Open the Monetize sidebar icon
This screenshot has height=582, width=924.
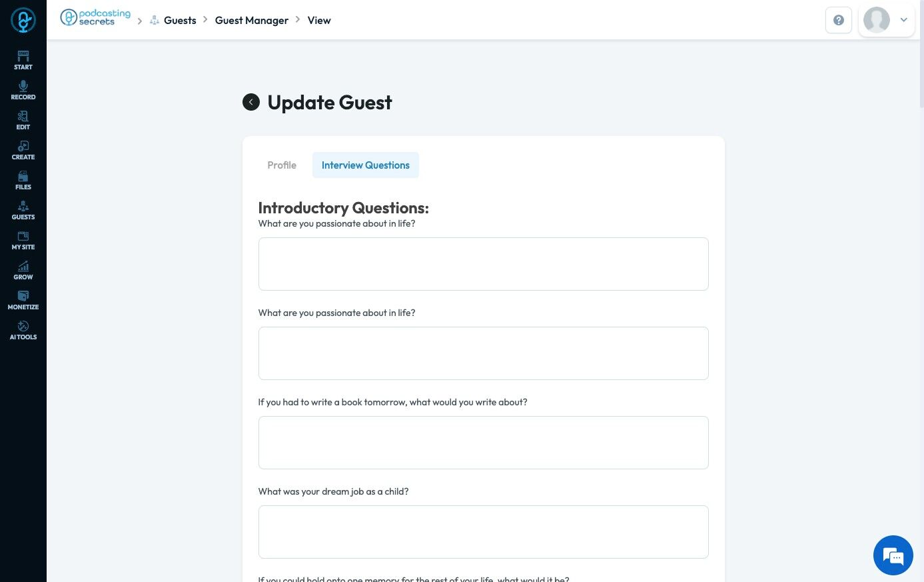tap(23, 296)
